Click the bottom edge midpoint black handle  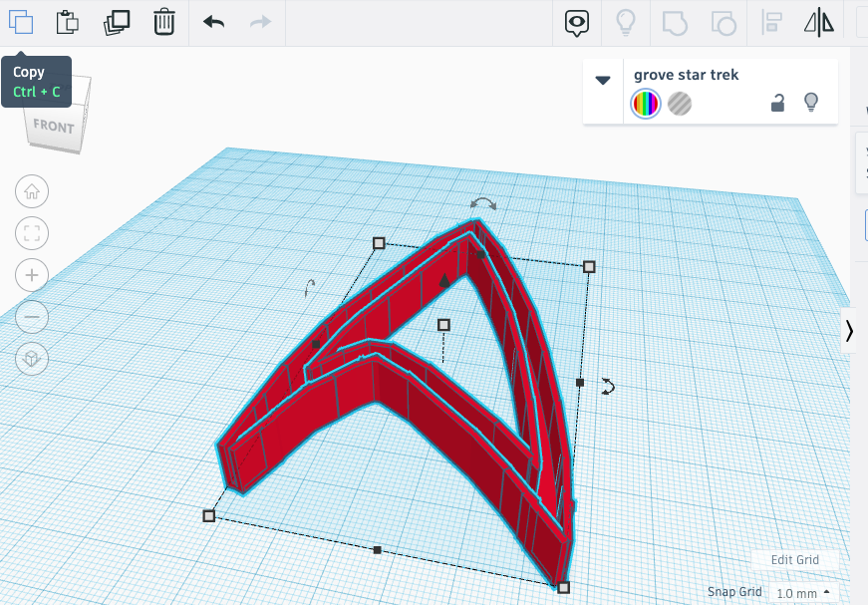click(x=378, y=549)
